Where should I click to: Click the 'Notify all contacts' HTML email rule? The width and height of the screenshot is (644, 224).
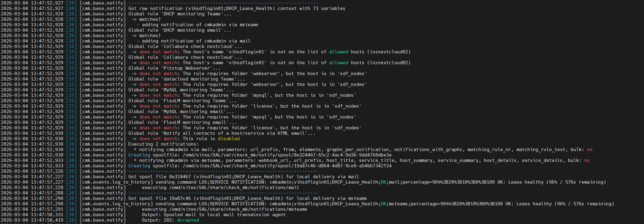point(235,133)
